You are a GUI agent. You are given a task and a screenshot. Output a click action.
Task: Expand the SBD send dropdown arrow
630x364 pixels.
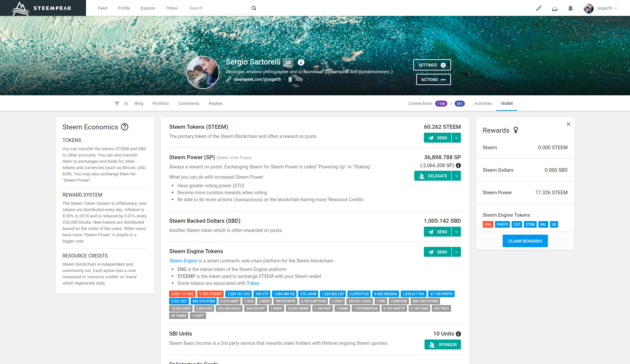(x=456, y=232)
